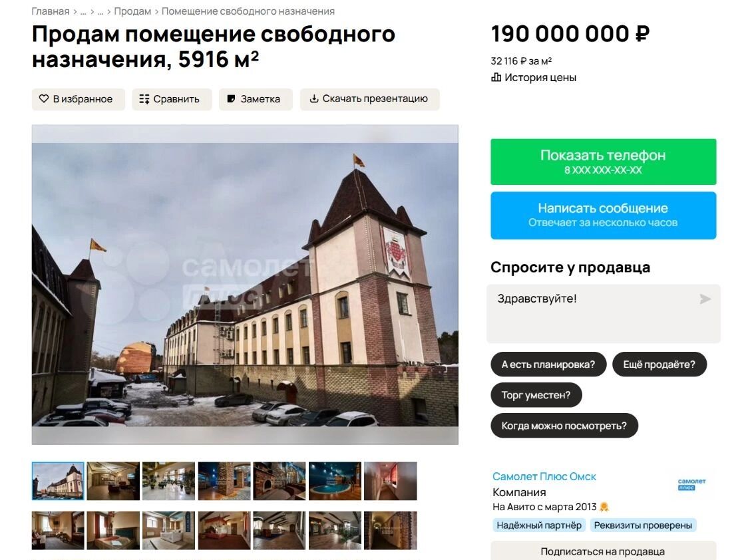746x560 pixels.
Task: Open История цены price chart icon
Action: [x=496, y=77]
